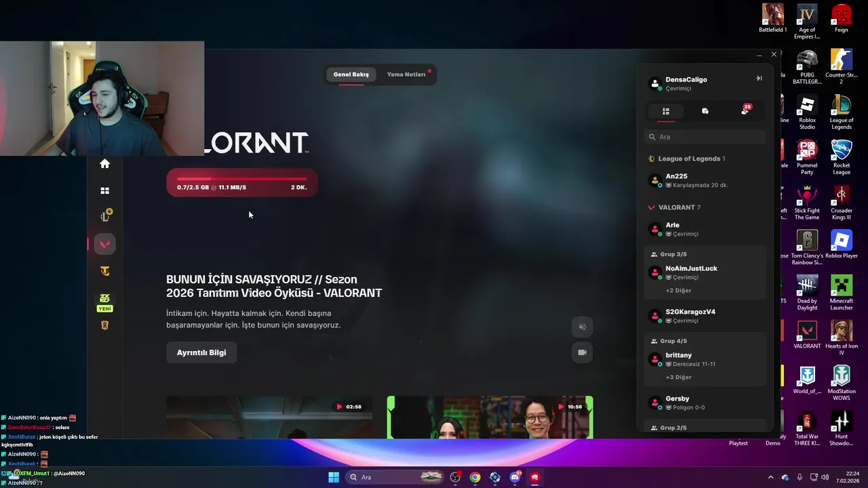Screen dimensions: 868x488
Task: Open Stick Fight The Game desktop shortcut
Action: tap(807, 203)
